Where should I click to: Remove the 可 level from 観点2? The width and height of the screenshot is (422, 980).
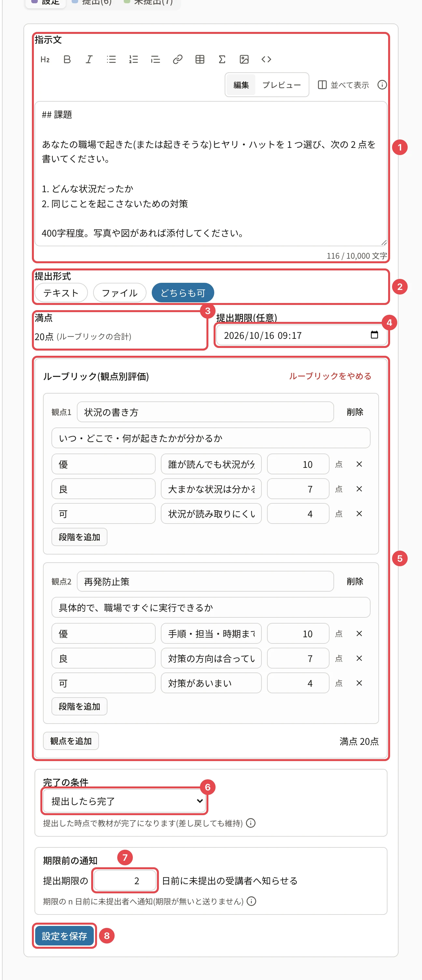(359, 683)
